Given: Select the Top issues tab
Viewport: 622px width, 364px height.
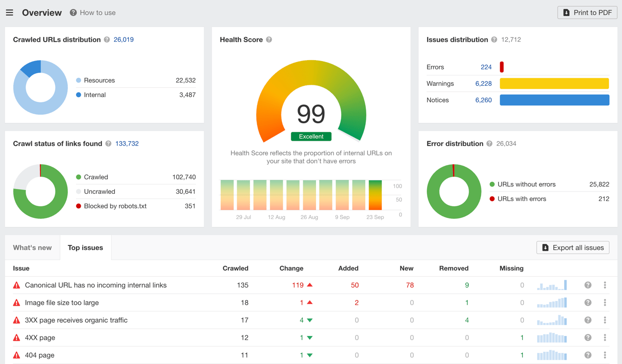Looking at the screenshot, I should (x=85, y=247).
